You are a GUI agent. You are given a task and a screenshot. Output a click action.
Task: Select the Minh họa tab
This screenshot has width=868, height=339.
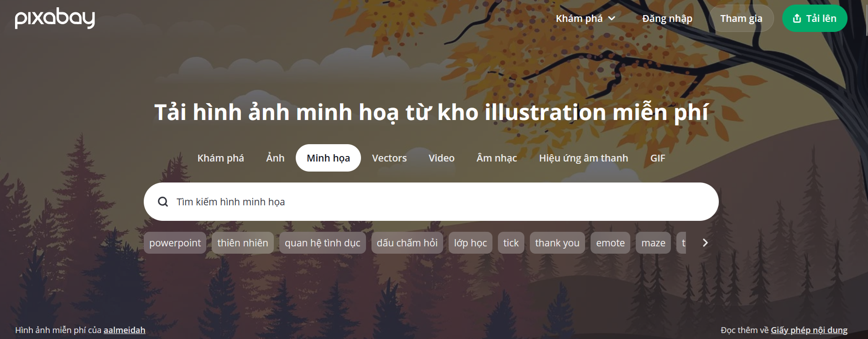pyautogui.click(x=328, y=158)
